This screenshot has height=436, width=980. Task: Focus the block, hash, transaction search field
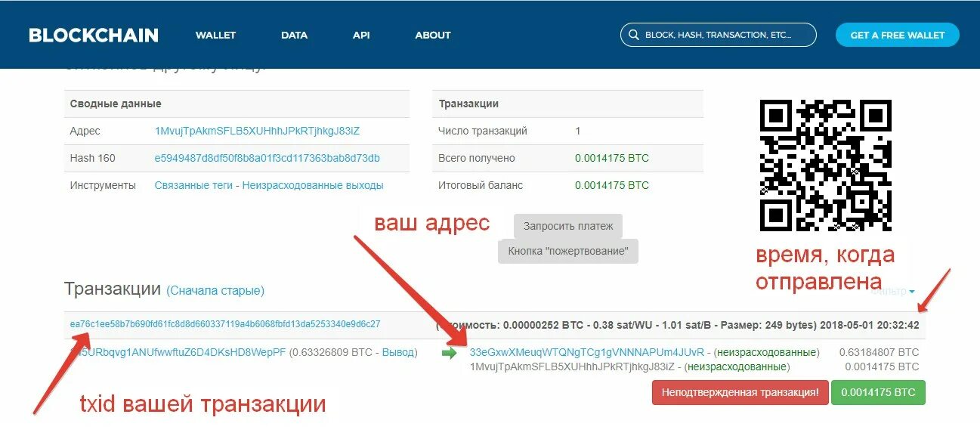pyautogui.click(x=719, y=35)
